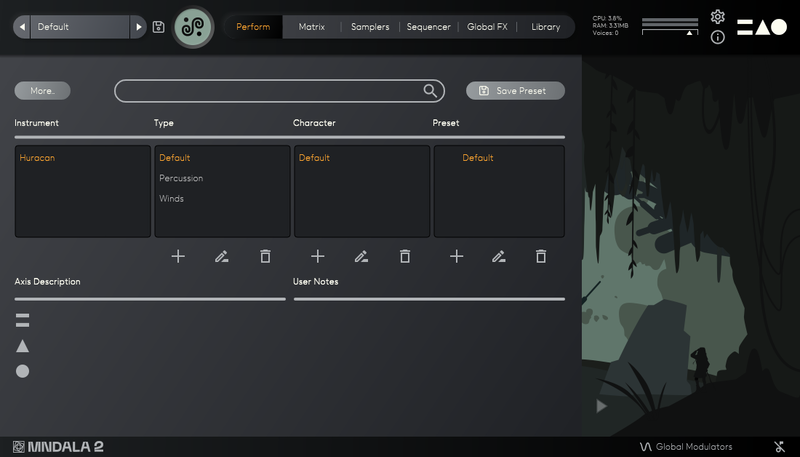Go to previous preset with left arrow
Viewport: 800px width, 457px height.
tap(22, 27)
